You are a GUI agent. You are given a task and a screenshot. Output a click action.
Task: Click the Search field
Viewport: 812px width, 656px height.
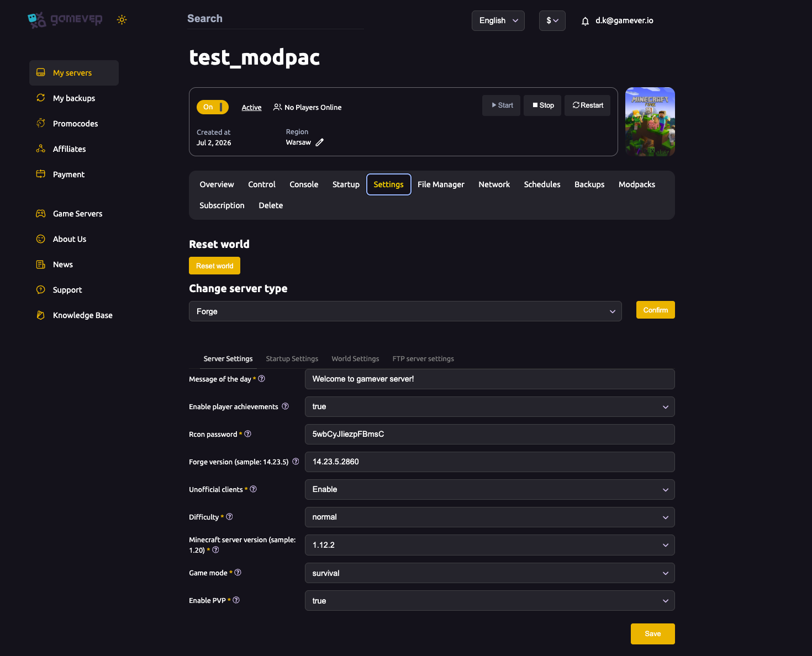(x=275, y=19)
